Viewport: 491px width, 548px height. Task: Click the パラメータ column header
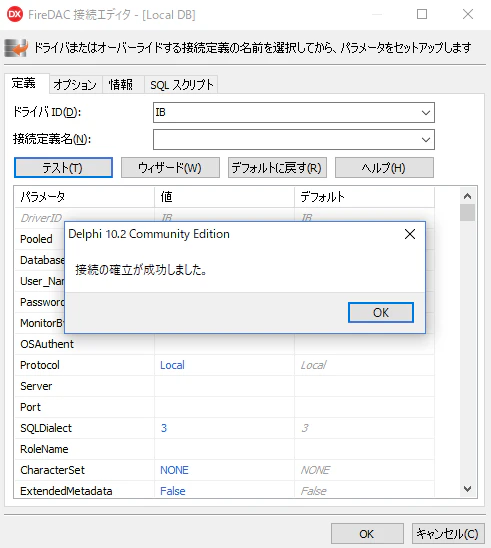coord(84,197)
